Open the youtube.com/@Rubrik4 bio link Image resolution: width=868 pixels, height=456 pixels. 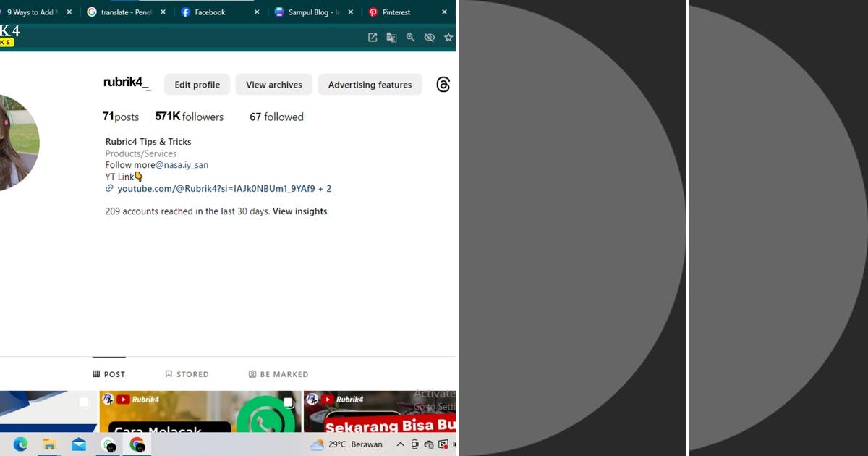coord(224,188)
